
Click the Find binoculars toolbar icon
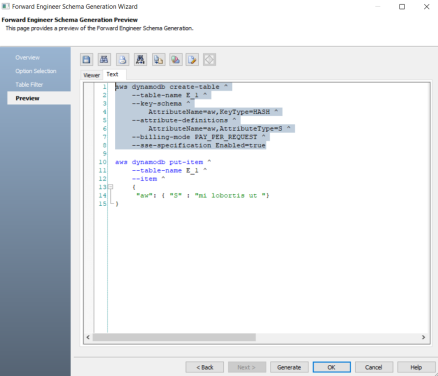104,60
